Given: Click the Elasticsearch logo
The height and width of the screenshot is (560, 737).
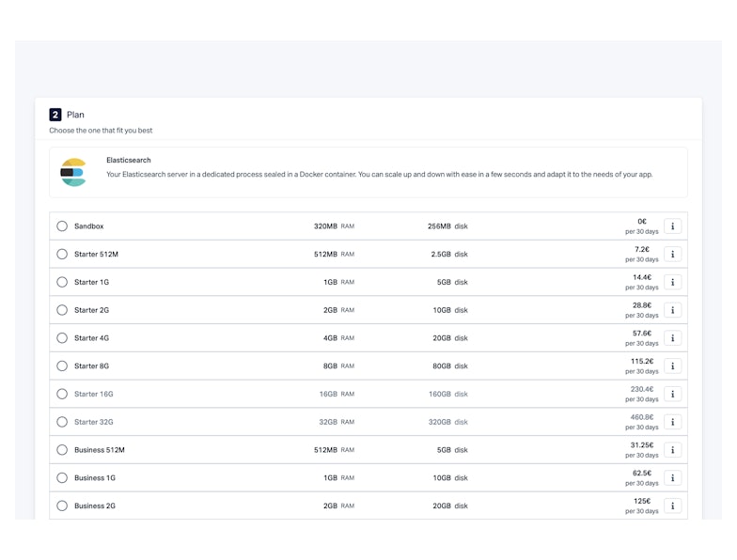Looking at the screenshot, I should tap(73, 172).
